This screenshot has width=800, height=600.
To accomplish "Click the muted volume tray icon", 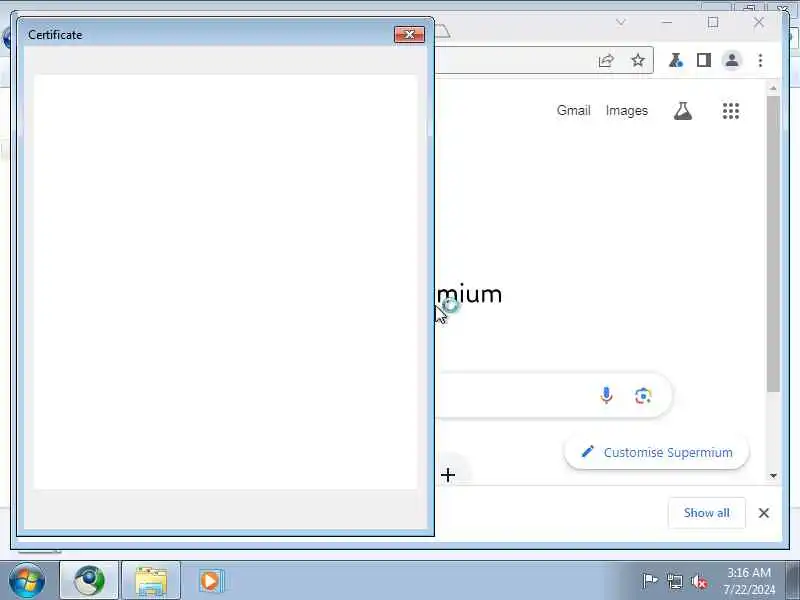I will (699, 581).
